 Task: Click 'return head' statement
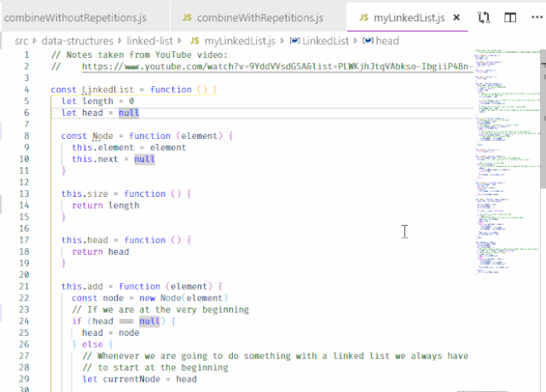[x=101, y=252]
